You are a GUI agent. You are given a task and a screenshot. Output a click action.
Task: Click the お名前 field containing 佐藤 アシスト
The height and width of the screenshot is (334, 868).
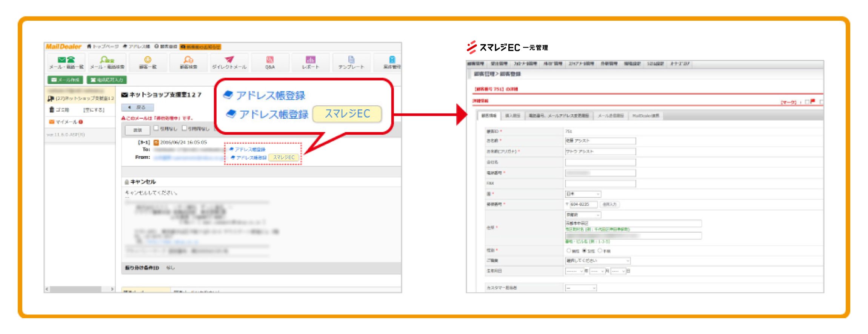tap(600, 141)
